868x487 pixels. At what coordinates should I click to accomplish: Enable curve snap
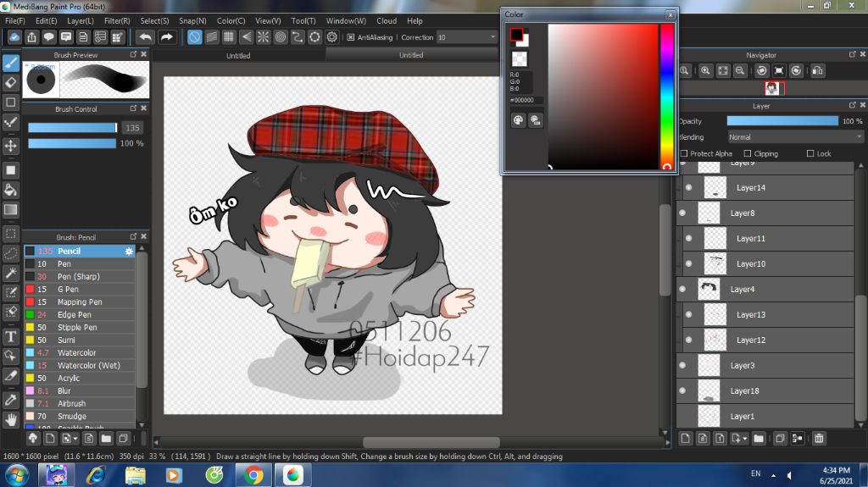pyautogui.click(x=298, y=37)
